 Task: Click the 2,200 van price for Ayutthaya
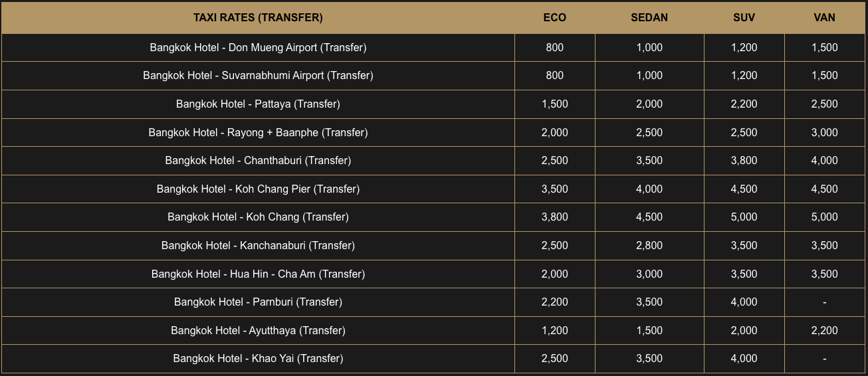pos(824,331)
